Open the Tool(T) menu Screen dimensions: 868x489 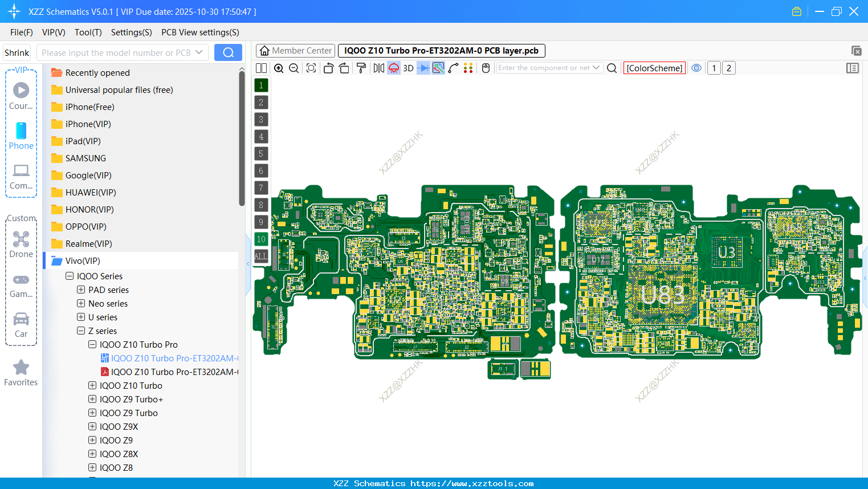[88, 32]
